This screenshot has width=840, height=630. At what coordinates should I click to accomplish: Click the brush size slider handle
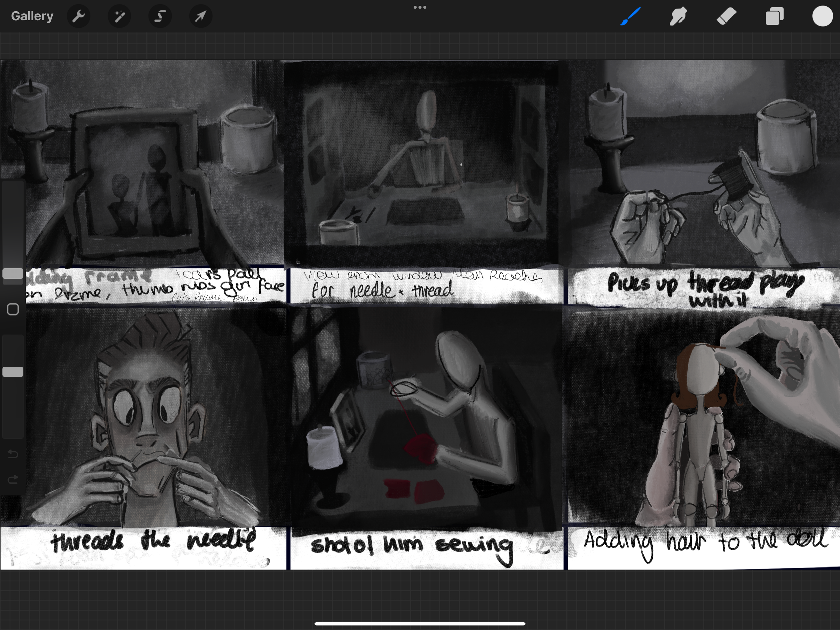pyautogui.click(x=13, y=274)
